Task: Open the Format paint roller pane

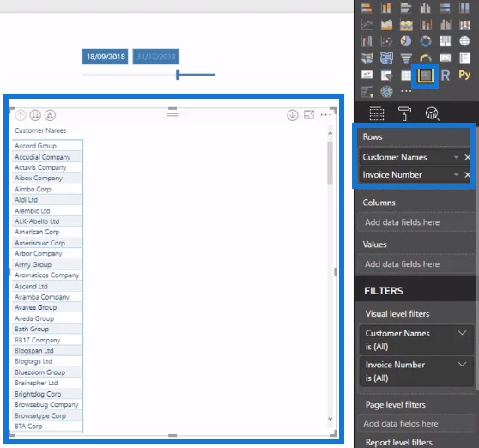Action: 404,114
